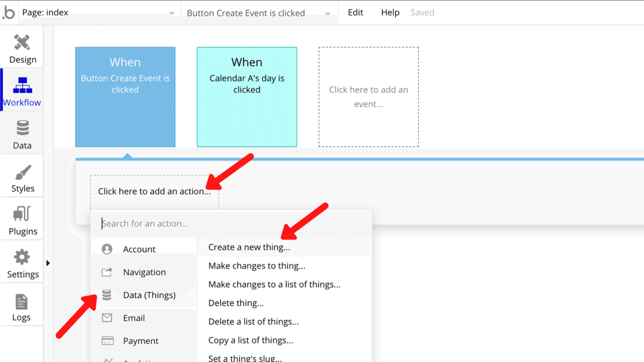Click here to add an event box
The height and width of the screenshot is (362, 644).
369,97
